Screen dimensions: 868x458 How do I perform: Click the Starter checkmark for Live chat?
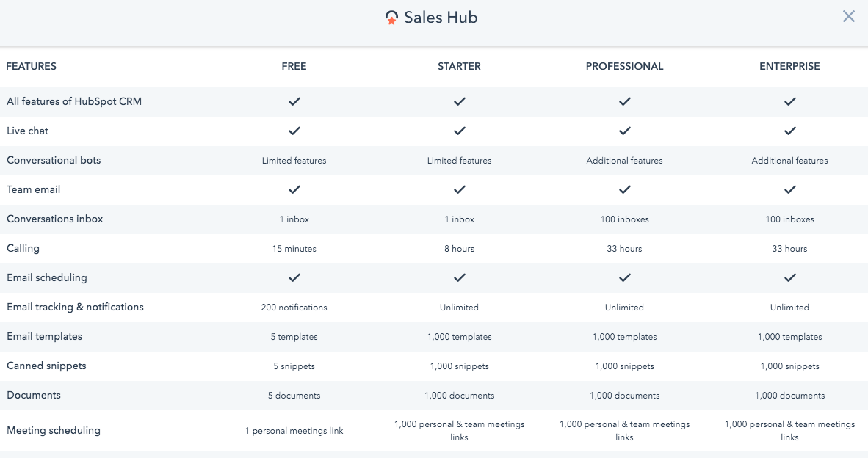[459, 131]
